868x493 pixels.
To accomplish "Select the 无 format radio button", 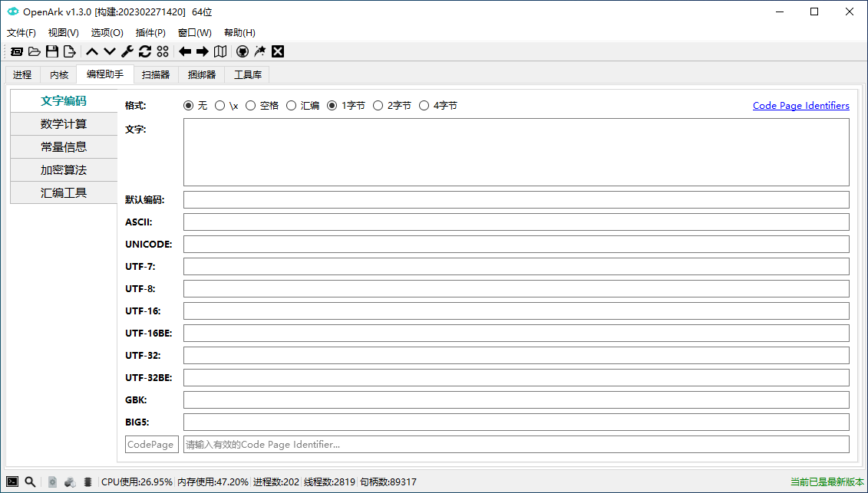I will coord(189,106).
